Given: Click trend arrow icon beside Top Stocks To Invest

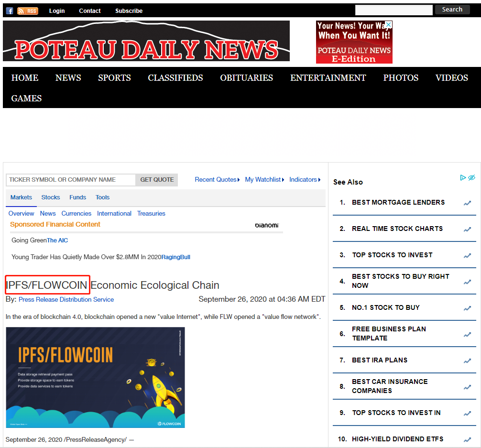Looking at the screenshot, I should click(467, 256).
